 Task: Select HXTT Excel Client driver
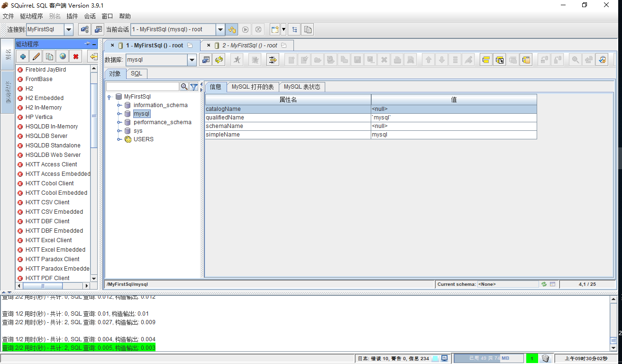point(48,240)
